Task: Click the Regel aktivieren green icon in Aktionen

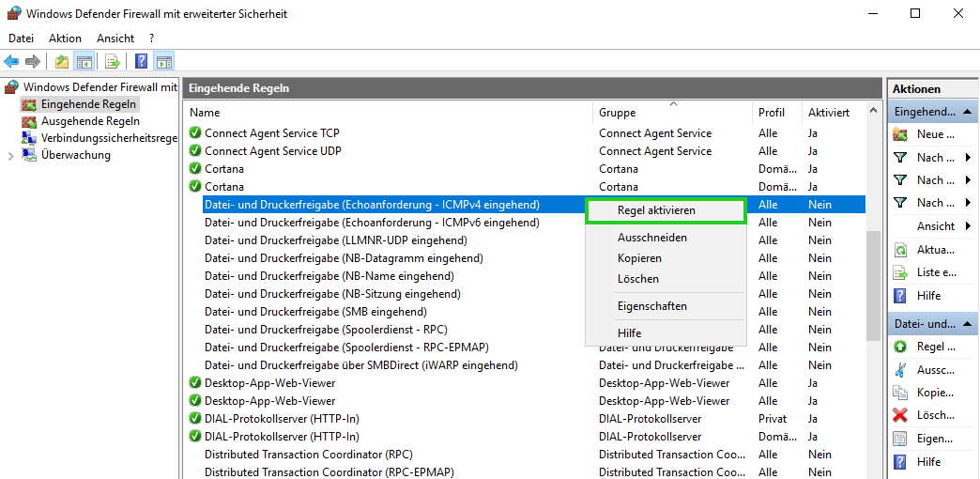Action: point(900,347)
